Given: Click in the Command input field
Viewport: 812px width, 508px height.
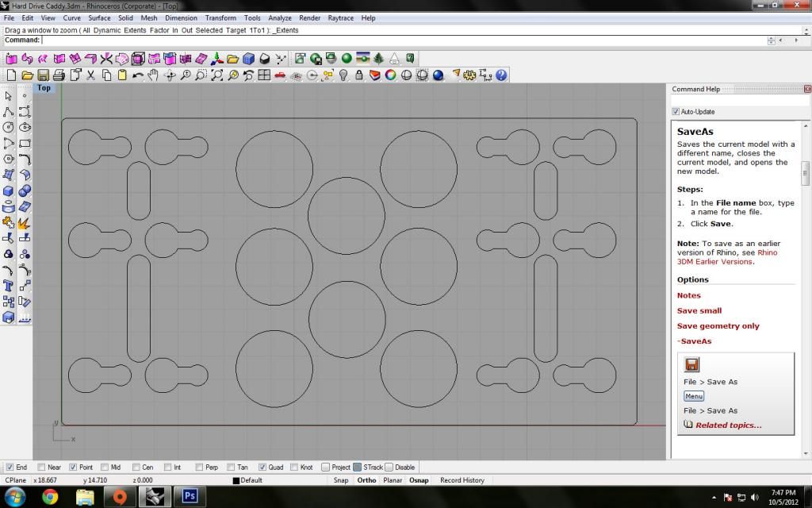Looking at the screenshot, I should tap(404, 40).
